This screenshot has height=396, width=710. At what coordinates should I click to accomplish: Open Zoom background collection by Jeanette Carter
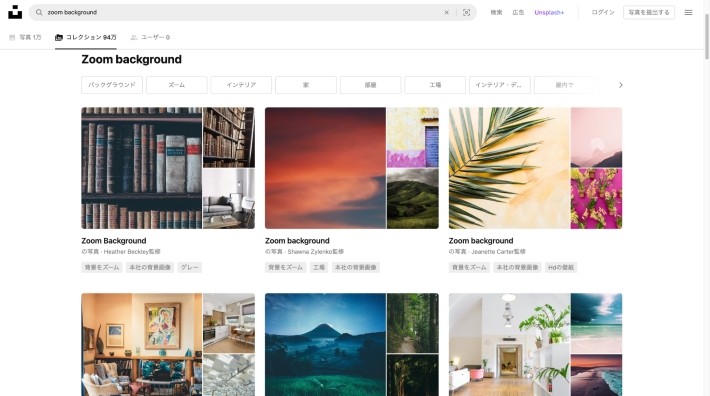point(481,241)
